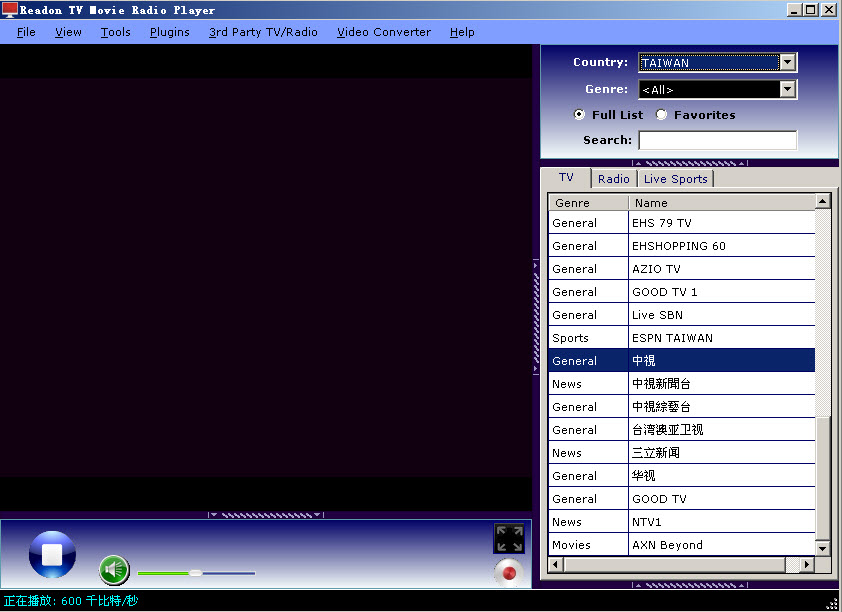Toggle fullscreen with the expand arrows icon

point(509,538)
